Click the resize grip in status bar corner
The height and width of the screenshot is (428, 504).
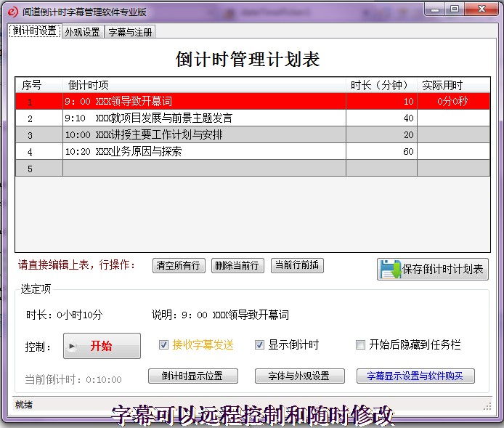[x=487, y=406]
